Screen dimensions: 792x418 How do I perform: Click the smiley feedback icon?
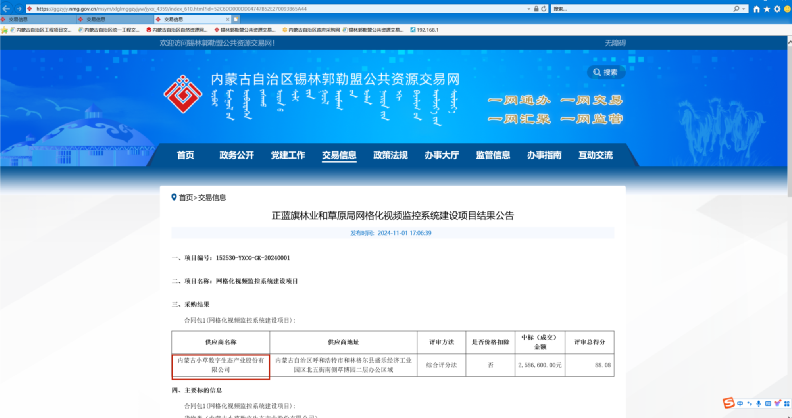pyautogui.click(x=786, y=9)
